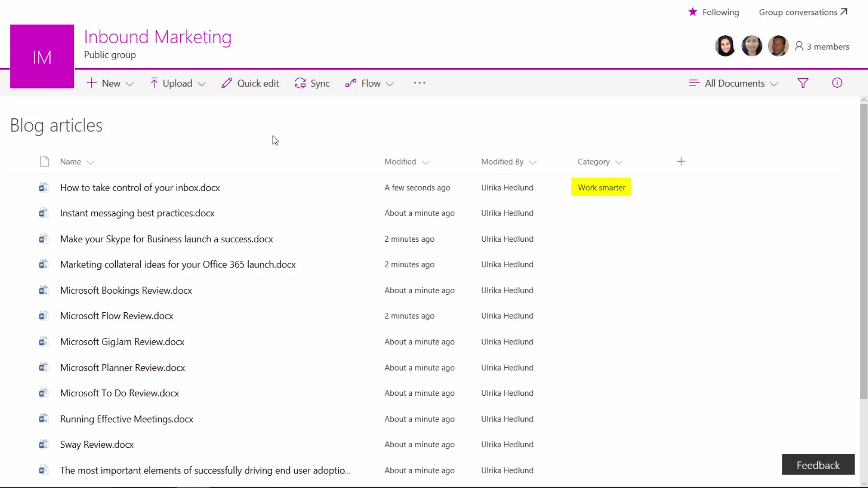Click Quick edit in the command bar
868x488 pixels.
(250, 83)
